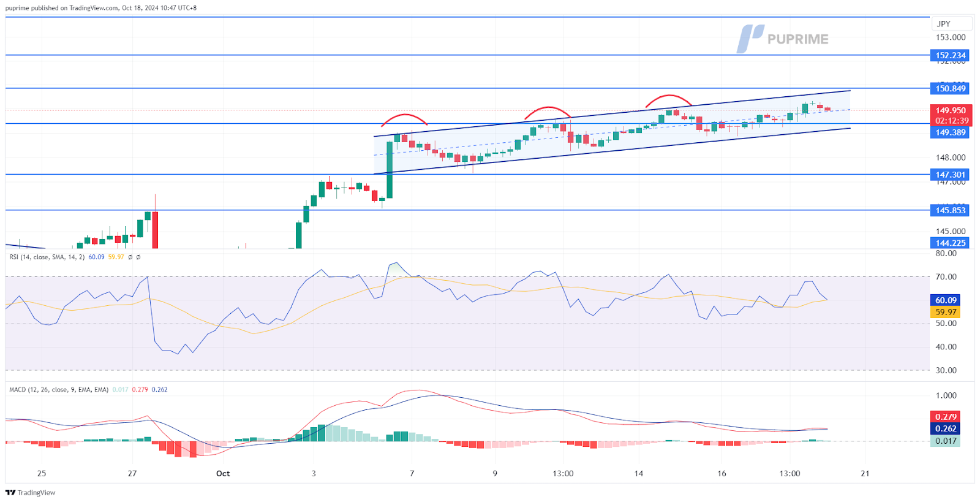Click the blue MACD tag 0.262
Viewport: 980px width, 502px height.
point(946,428)
